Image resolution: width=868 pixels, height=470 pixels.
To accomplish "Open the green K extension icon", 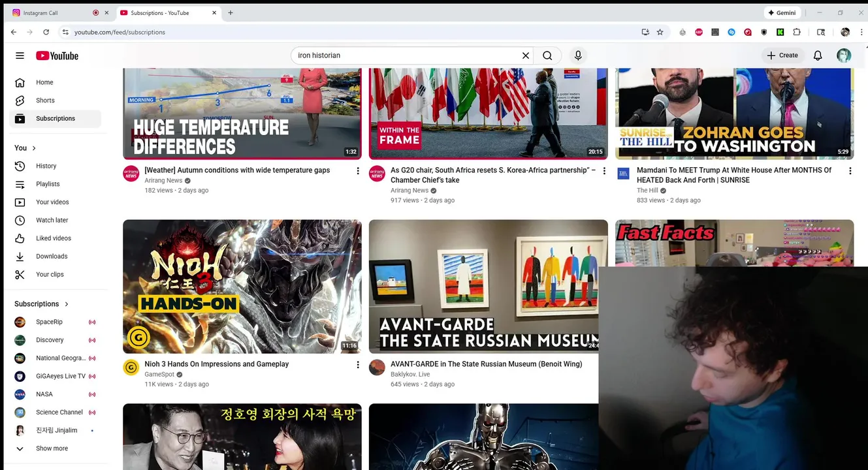I will [780, 32].
